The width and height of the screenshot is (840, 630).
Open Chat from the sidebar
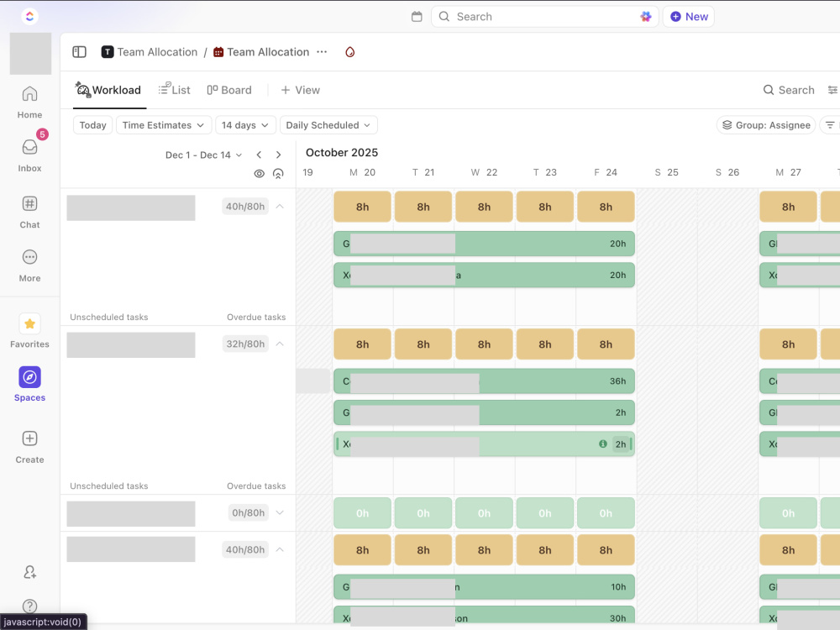(29, 213)
